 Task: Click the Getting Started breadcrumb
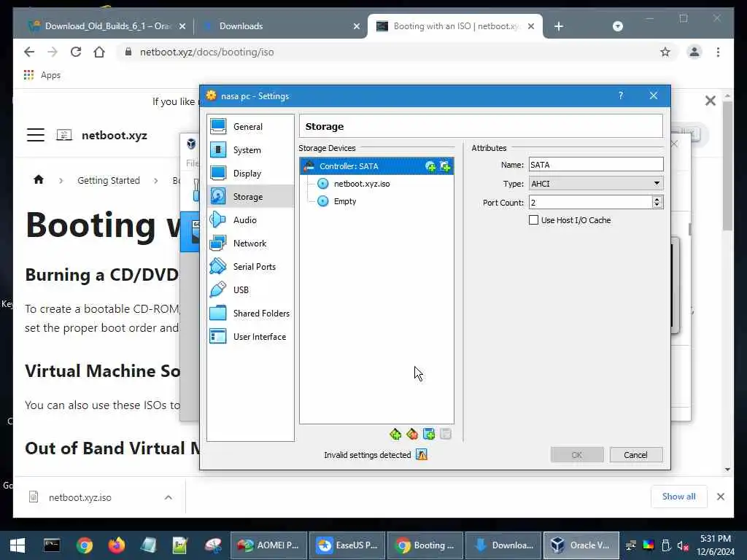coord(109,181)
